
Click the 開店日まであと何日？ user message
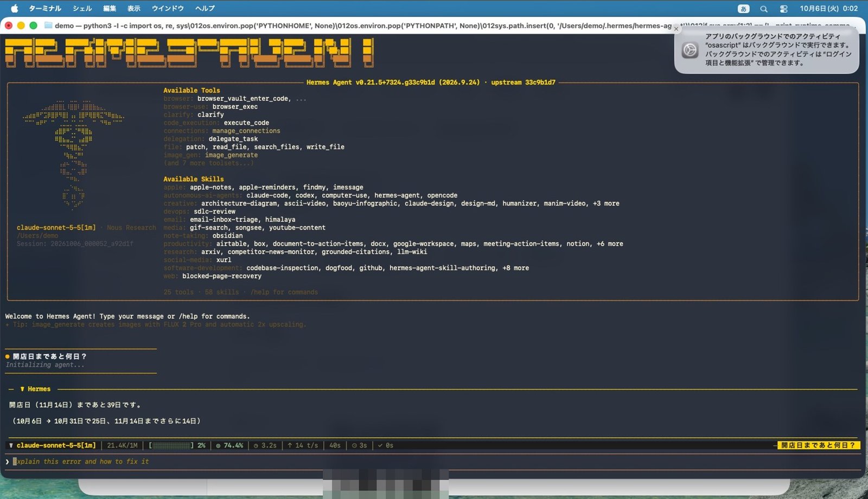(x=49, y=356)
